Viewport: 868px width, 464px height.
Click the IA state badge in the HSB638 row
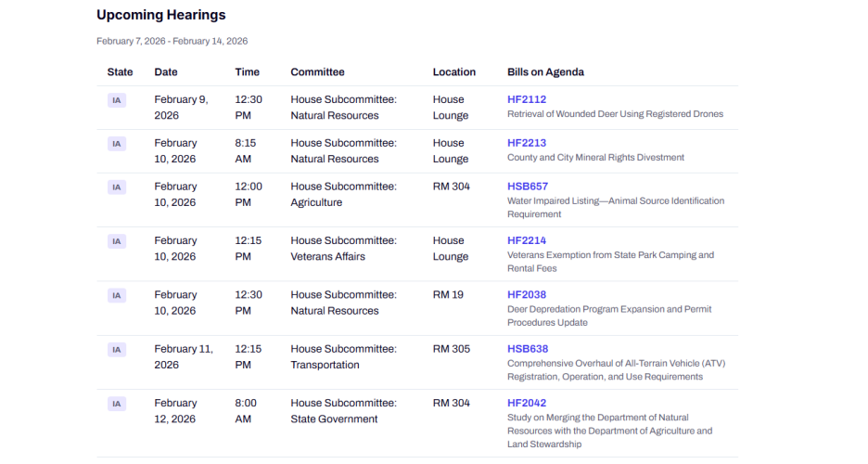[117, 350]
